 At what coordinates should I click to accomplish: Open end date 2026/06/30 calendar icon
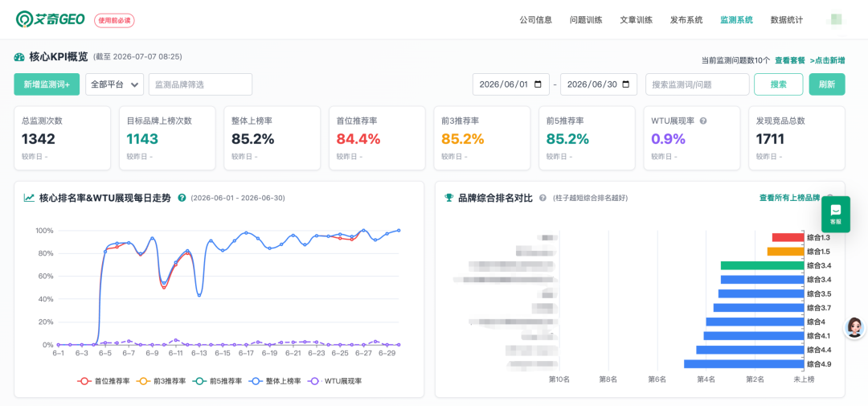click(x=625, y=84)
